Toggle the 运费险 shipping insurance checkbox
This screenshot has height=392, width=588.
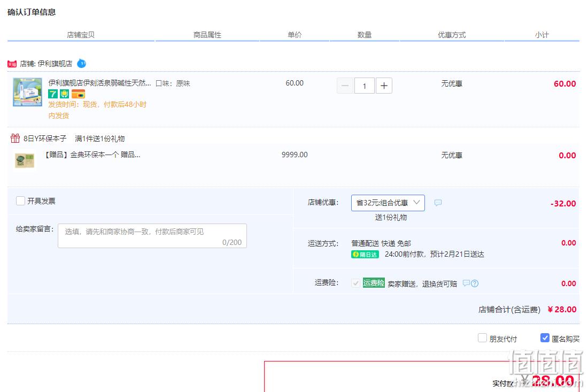pyautogui.click(x=356, y=283)
